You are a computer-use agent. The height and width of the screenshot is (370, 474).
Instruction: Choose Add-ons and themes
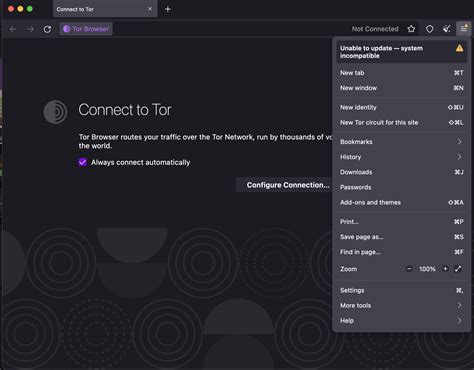coord(401,202)
